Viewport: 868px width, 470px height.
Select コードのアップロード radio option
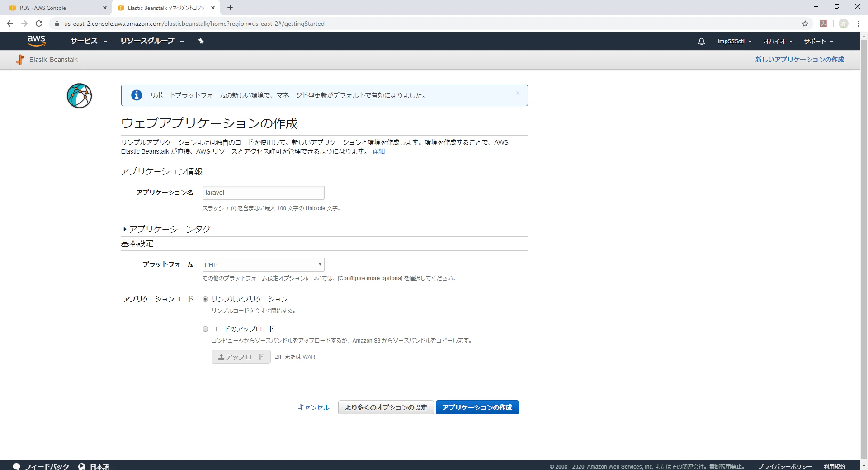205,329
